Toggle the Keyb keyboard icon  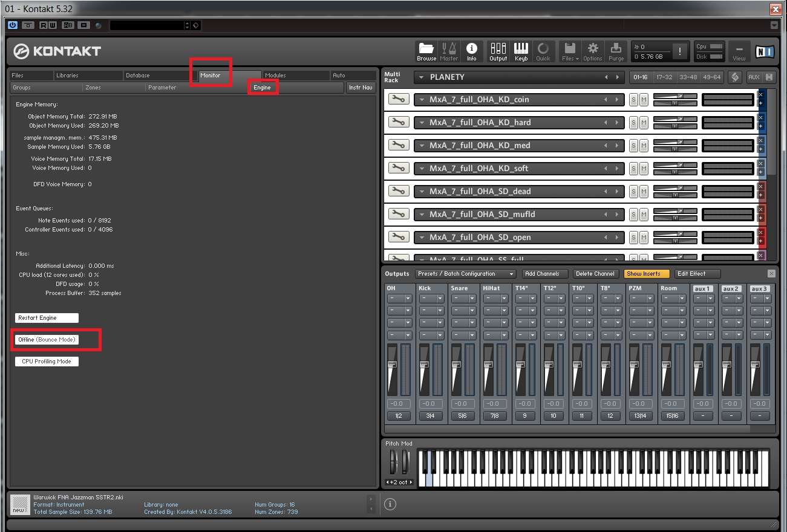(x=521, y=51)
